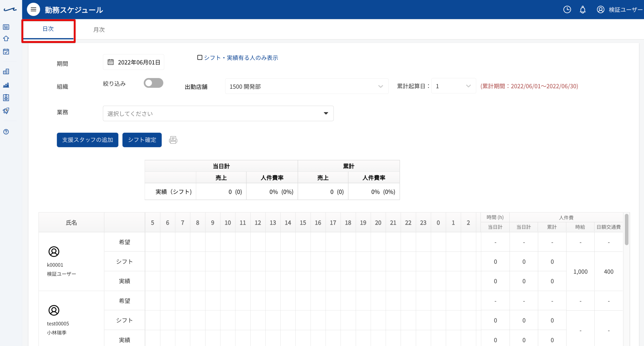Expand the 業務 selection dropdown
This screenshot has height=346, width=644.
pos(218,113)
